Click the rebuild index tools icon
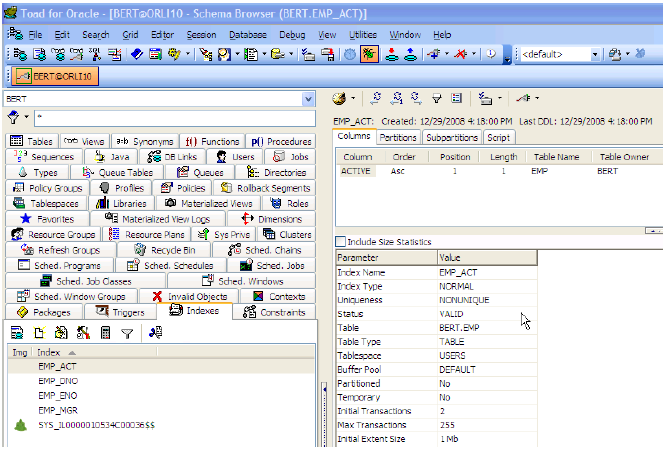665x450 pixels. 83,333
